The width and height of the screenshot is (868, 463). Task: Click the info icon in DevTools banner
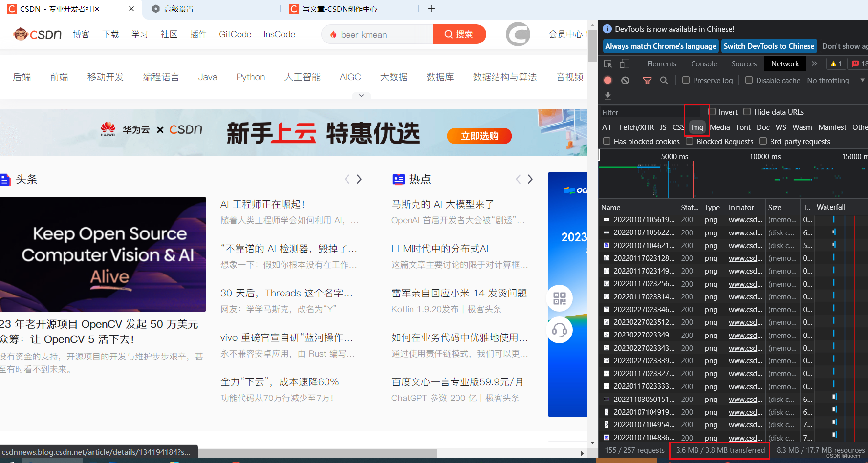(607, 29)
